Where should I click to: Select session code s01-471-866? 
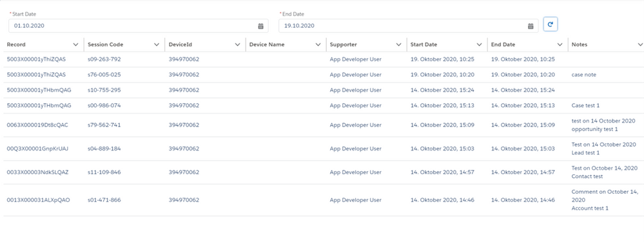104,200
